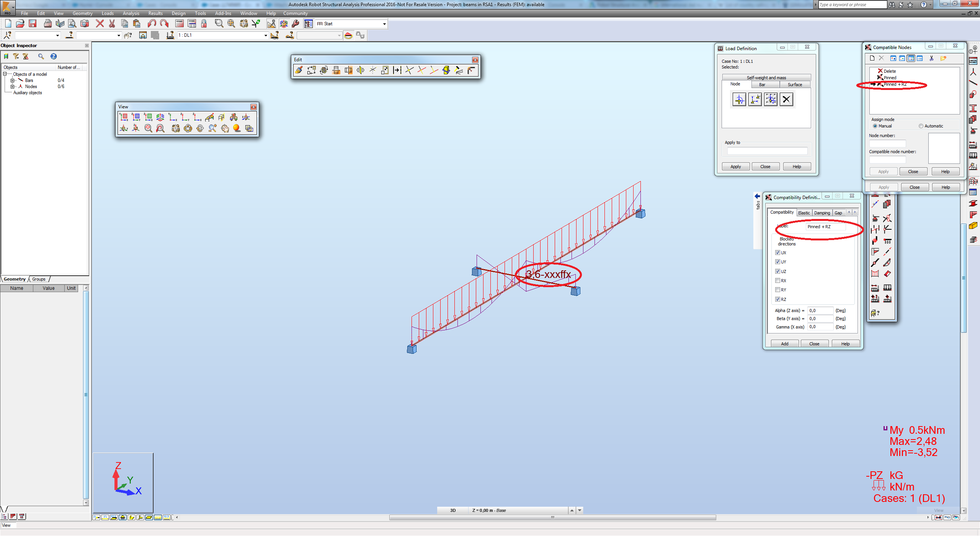Open the Loads menu
Viewport: 980px width, 536px height.
coord(108,13)
